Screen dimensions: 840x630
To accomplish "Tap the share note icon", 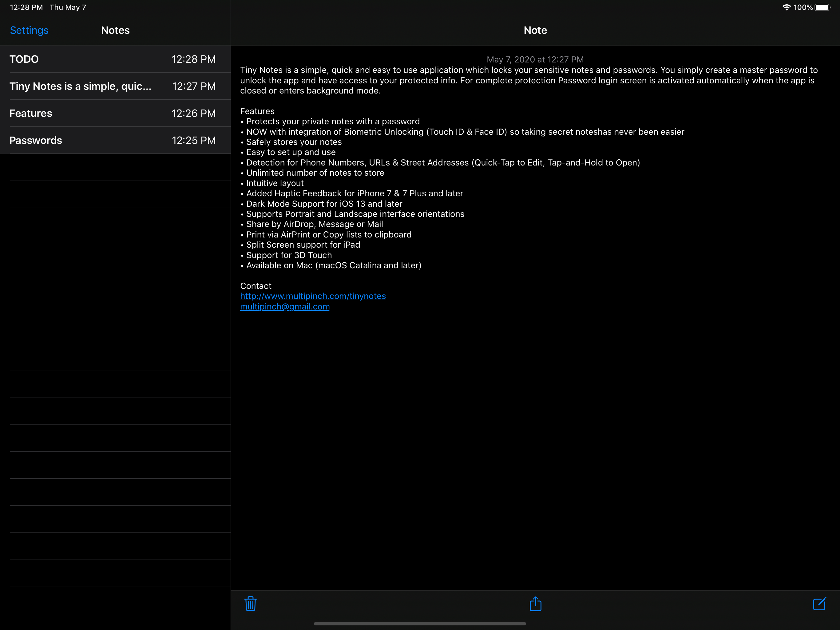I will pyautogui.click(x=535, y=604).
